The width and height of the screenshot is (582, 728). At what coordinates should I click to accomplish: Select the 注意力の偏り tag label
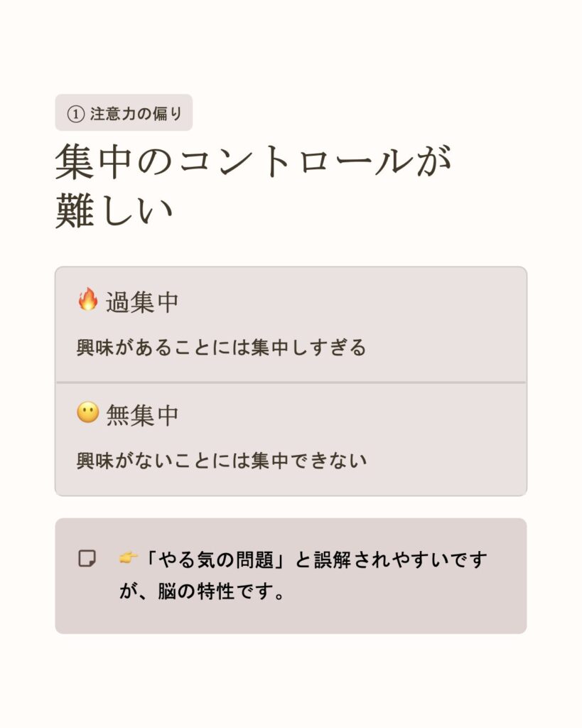pyautogui.click(x=136, y=114)
